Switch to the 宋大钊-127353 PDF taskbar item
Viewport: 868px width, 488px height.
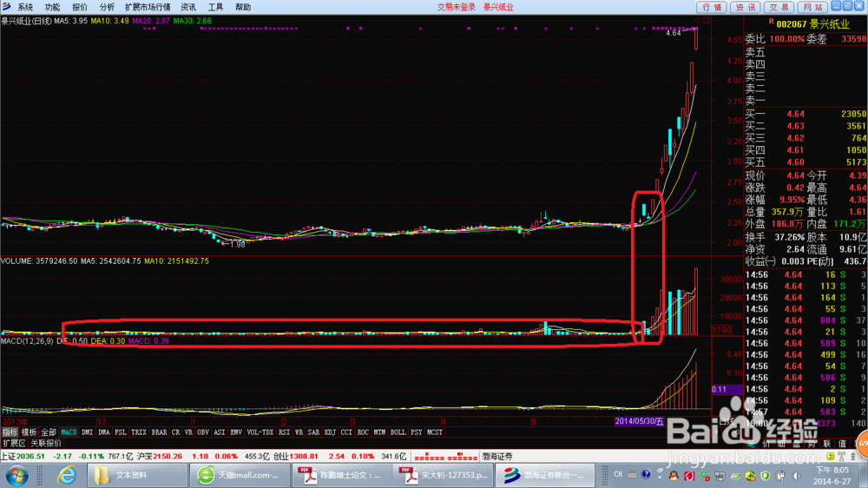click(444, 475)
